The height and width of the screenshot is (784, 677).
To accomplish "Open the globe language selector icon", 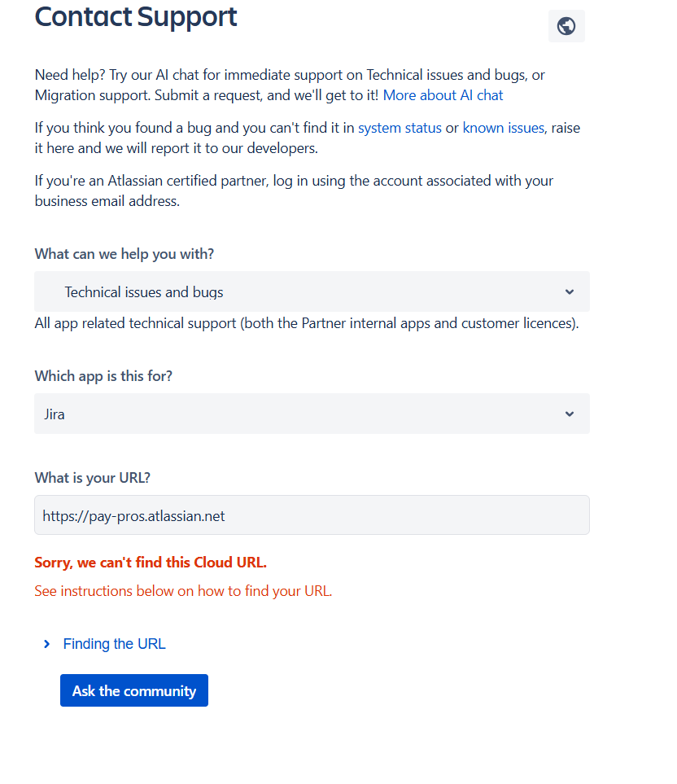I will [x=566, y=26].
